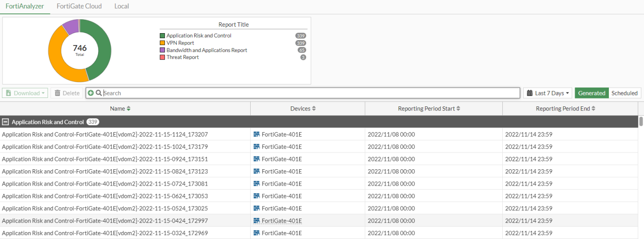This screenshot has height=239, width=644.
Task: Click the orange VPN Report legend swatch
Action: pos(162,43)
